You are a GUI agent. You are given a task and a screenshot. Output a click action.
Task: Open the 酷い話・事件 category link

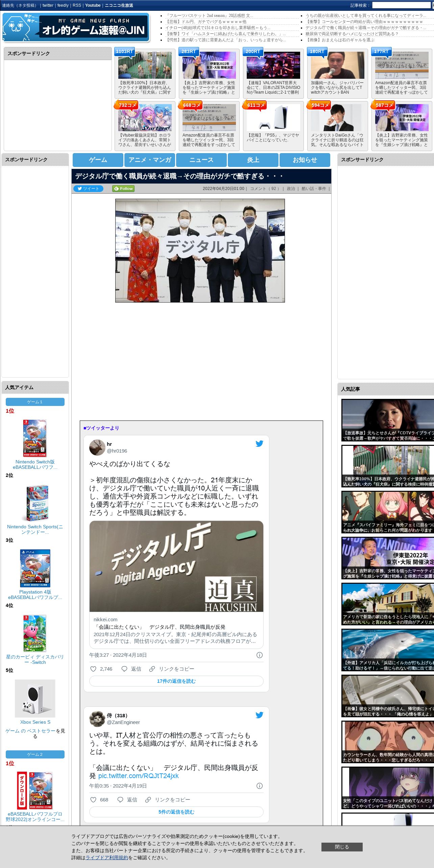click(x=314, y=189)
